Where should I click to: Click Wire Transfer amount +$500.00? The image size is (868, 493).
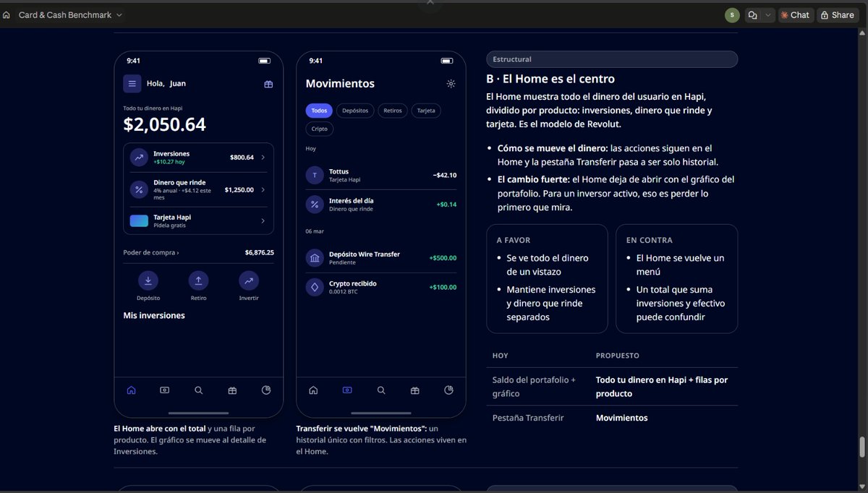[x=443, y=258]
